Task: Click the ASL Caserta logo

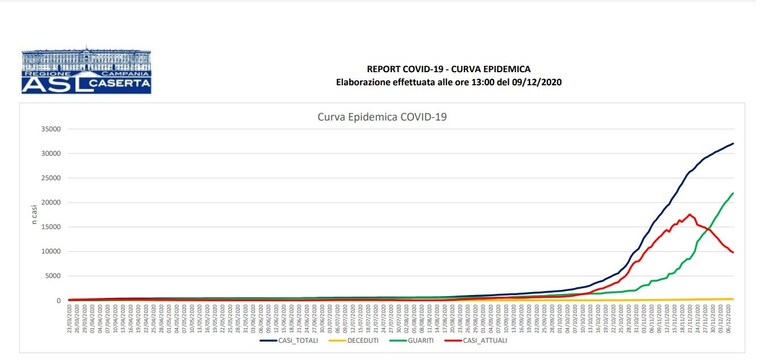Action: [x=86, y=70]
